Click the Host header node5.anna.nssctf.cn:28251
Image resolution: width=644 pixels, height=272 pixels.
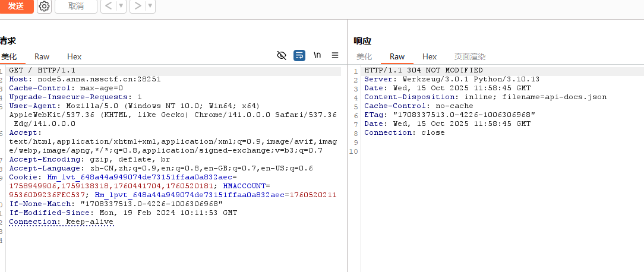point(84,80)
